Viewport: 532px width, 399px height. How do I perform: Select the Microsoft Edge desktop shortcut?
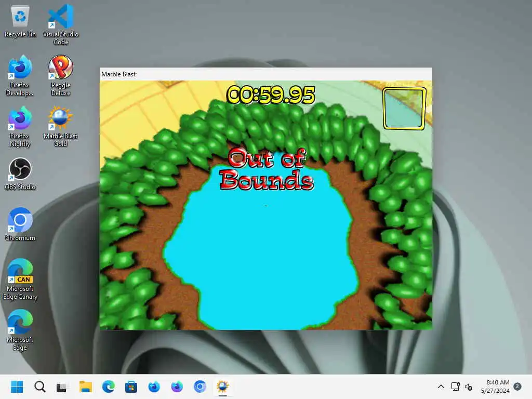[x=20, y=330]
